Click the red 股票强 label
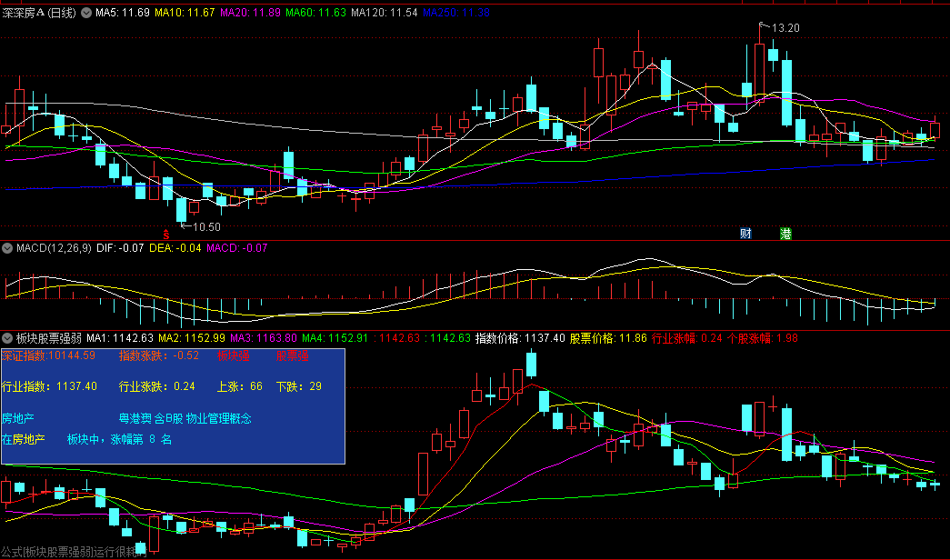950x560 pixels. click(292, 355)
